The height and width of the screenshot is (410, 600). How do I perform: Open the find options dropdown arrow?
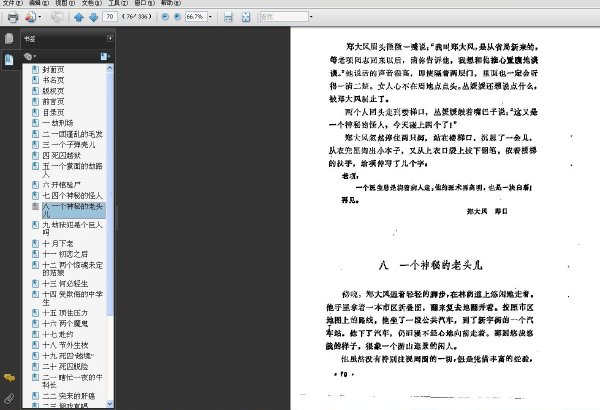click(311, 16)
